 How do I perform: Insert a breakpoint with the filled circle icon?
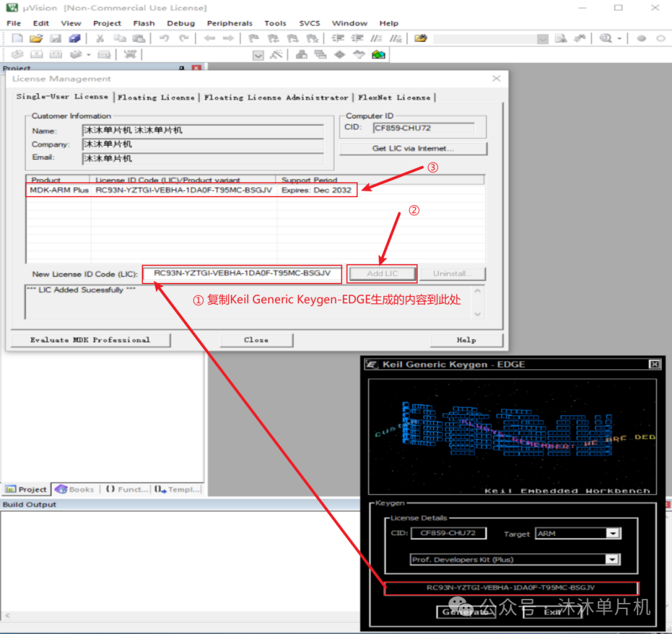[641, 38]
